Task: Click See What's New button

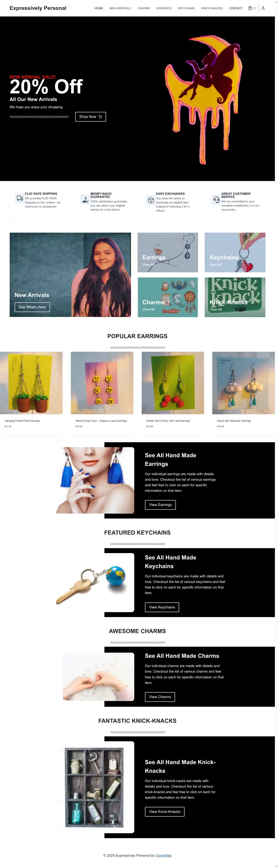Action: click(32, 307)
